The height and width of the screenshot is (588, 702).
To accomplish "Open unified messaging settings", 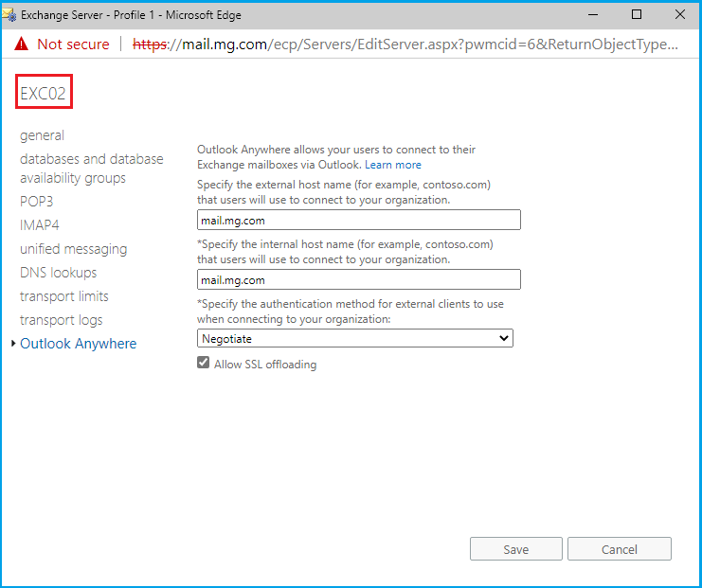I will tap(73, 249).
